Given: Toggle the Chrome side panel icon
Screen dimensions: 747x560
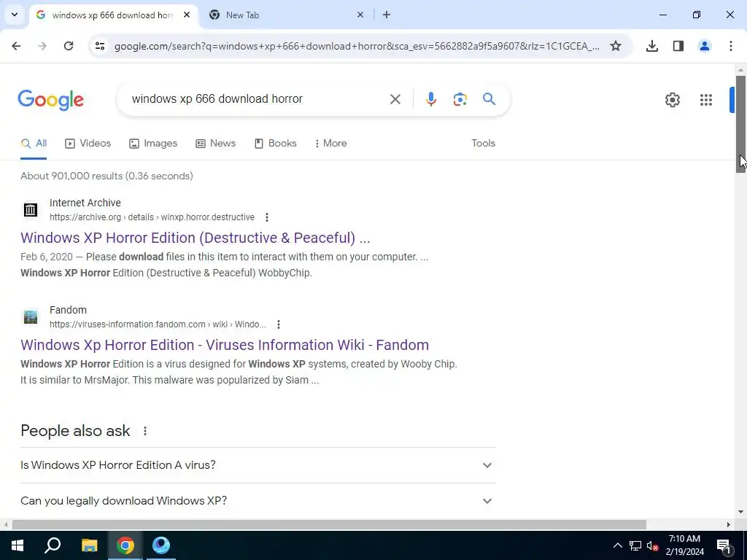Looking at the screenshot, I should (x=678, y=46).
